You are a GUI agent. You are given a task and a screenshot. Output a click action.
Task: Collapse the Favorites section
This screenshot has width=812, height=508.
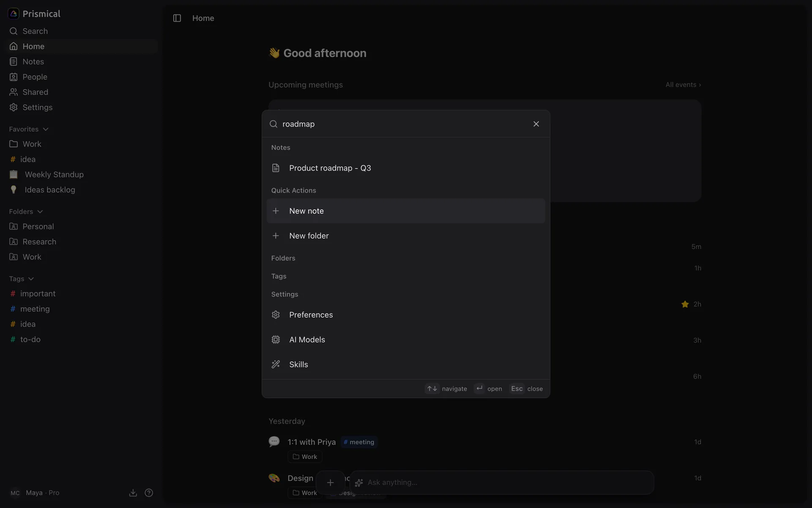pyautogui.click(x=29, y=129)
